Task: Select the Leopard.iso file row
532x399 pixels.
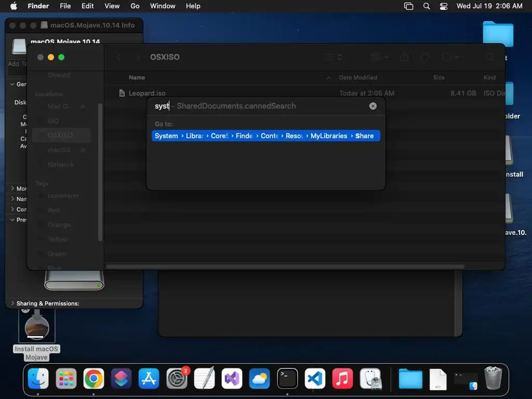Action: pyautogui.click(x=305, y=93)
